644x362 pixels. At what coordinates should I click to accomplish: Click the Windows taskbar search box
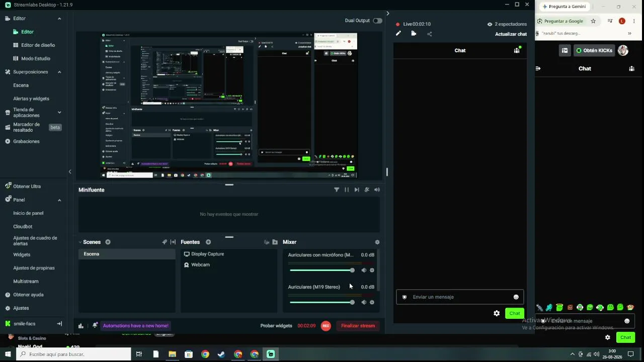click(73, 354)
